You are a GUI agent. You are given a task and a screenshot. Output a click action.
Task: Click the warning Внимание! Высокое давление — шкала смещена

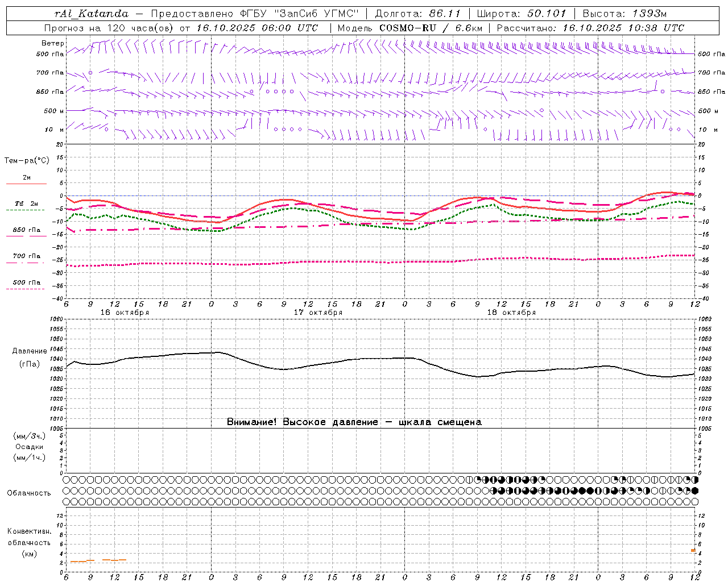click(x=354, y=422)
